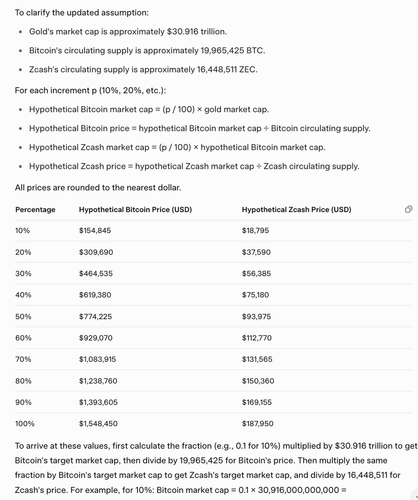Click the $187,950 Zcash price cell
Viewport: 418px width, 500px height.
[258, 424]
